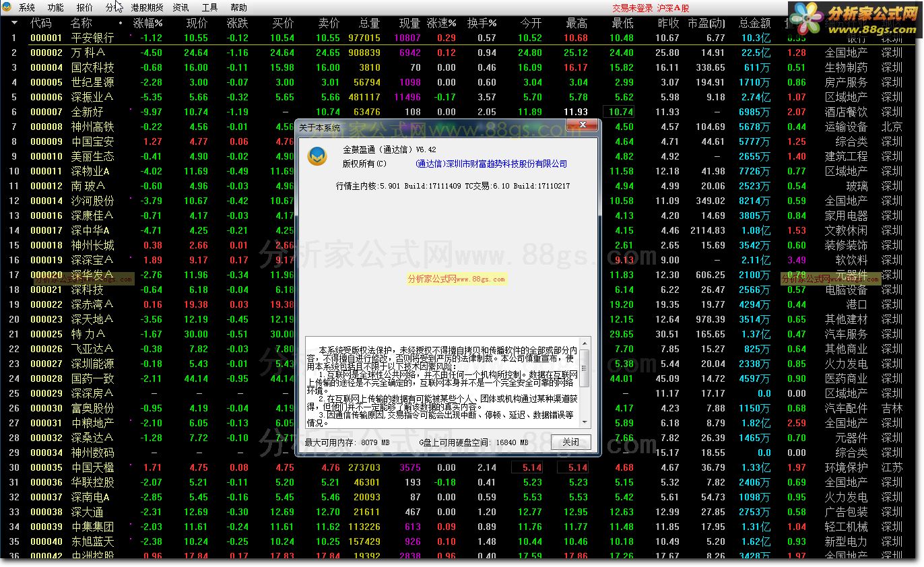Viewport: 924px width, 567px height.
Task: Click the 生物制药 industry cell
Action: [847, 67]
